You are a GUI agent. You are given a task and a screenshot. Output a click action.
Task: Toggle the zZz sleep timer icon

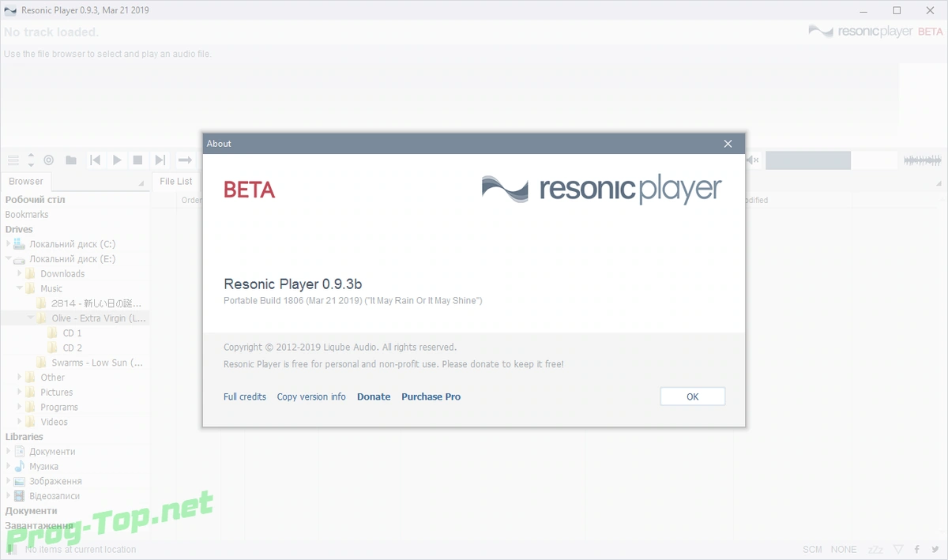(875, 550)
